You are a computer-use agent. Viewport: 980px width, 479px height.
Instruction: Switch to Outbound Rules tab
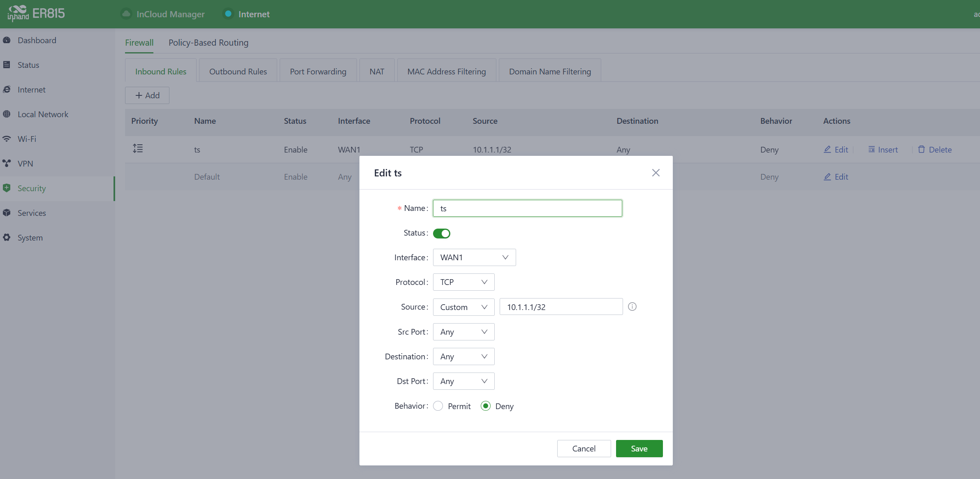[x=238, y=72]
